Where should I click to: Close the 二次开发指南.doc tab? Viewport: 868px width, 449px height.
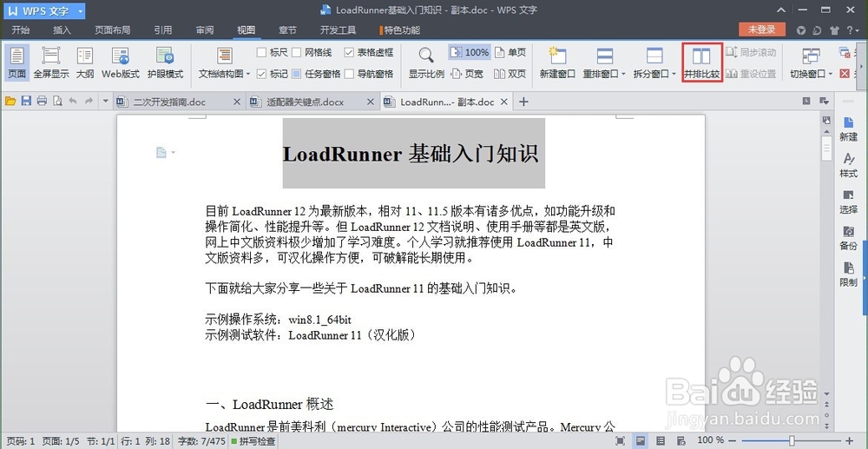(237, 102)
